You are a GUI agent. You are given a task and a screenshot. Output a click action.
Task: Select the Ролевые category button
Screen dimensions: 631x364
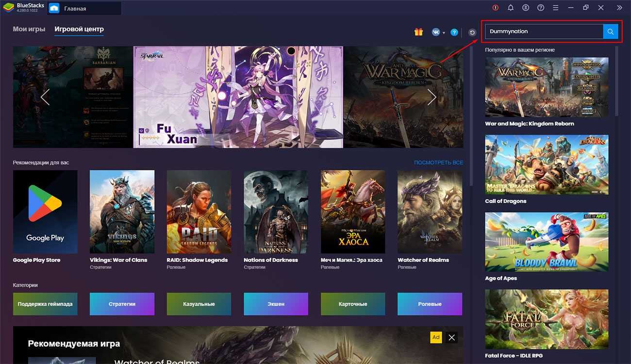tap(430, 304)
